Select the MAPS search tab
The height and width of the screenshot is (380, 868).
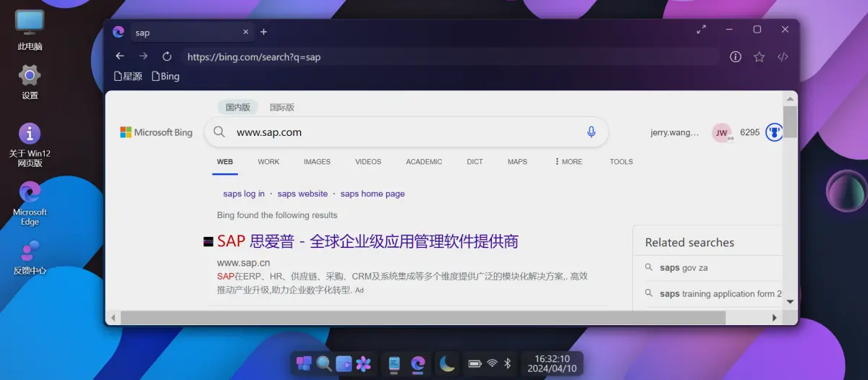517,162
